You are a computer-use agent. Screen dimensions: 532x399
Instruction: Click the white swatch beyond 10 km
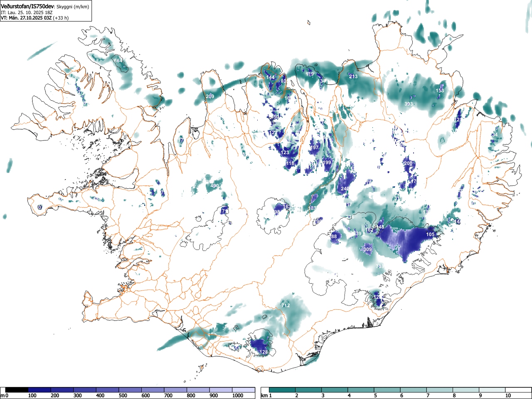point(519,390)
